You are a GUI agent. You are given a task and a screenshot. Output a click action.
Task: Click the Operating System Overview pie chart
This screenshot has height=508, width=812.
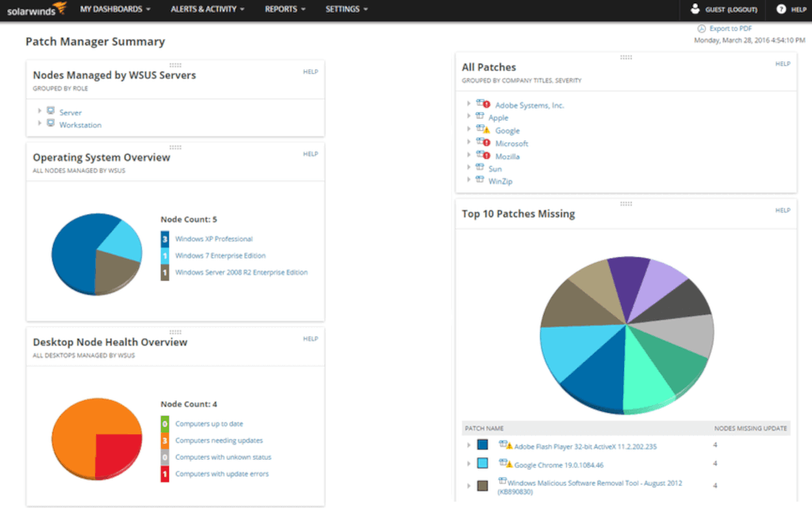click(x=97, y=254)
